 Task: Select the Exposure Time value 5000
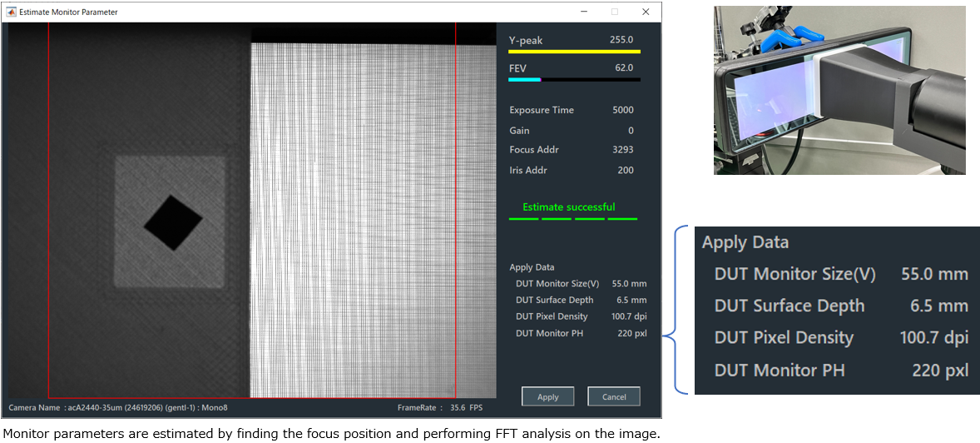[622, 110]
